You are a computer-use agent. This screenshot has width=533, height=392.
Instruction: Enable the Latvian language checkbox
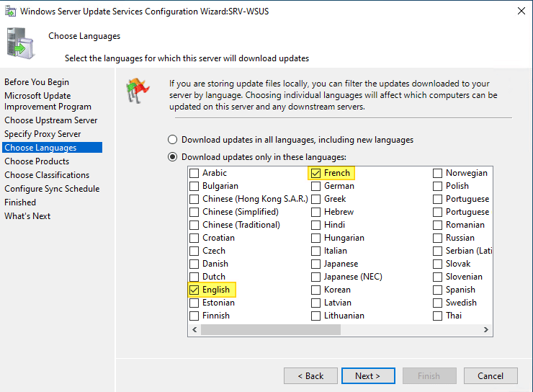pyautogui.click(x=315, y=303)
